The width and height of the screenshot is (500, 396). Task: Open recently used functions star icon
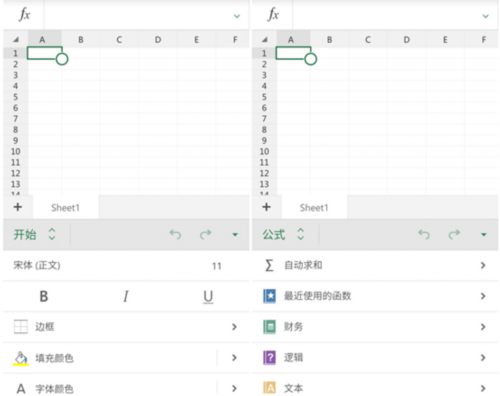tap(269, 296)
